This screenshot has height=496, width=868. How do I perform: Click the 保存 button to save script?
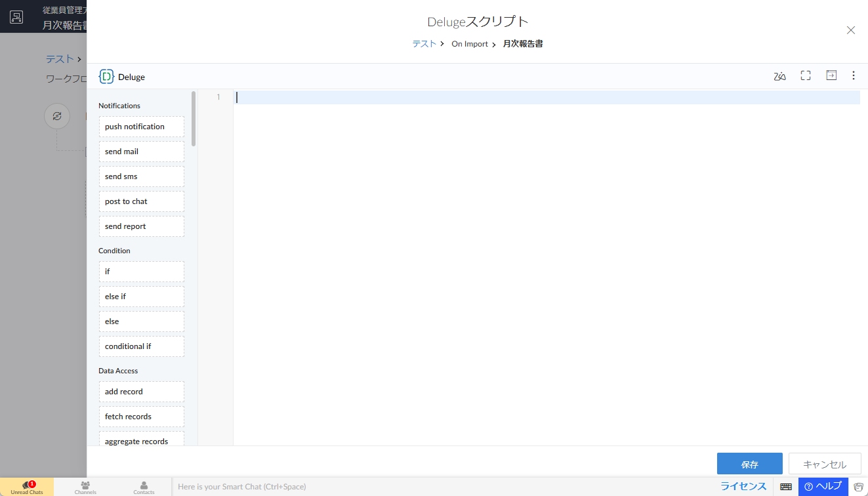click(x=749, y=463)
